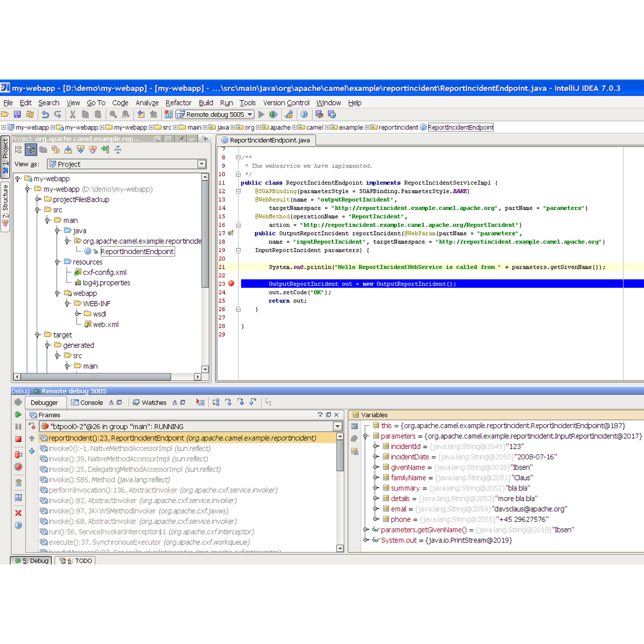Step over the current line

pos(216,402)
